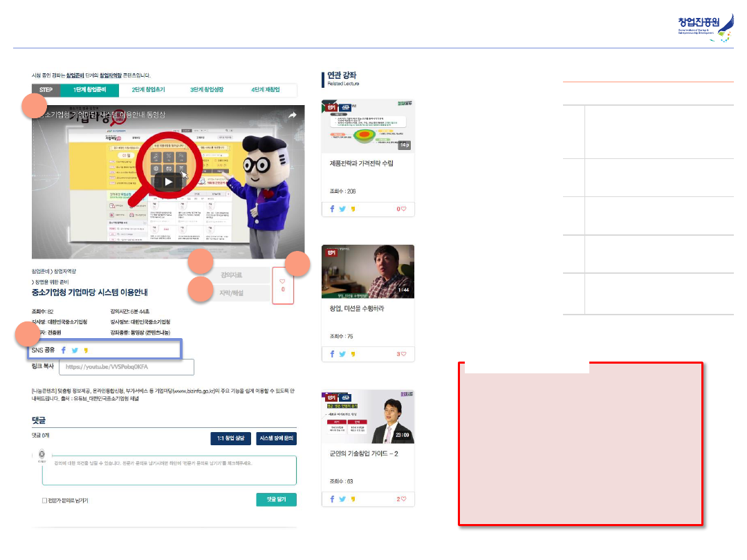Click 군인의 기술창업 가이드 – 2 title
Screen dimensions: 747x560
(364, 454)
